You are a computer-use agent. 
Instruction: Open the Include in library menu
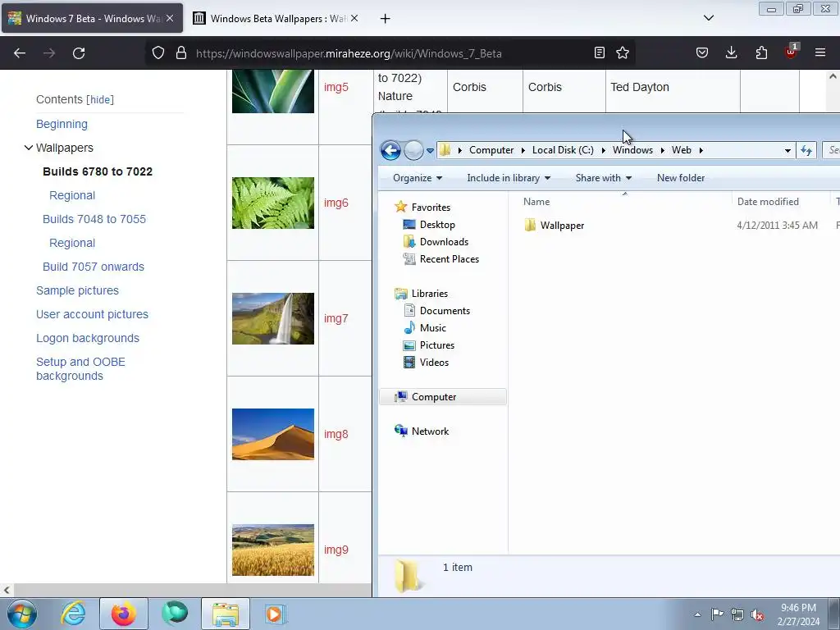tap(509, 178)
